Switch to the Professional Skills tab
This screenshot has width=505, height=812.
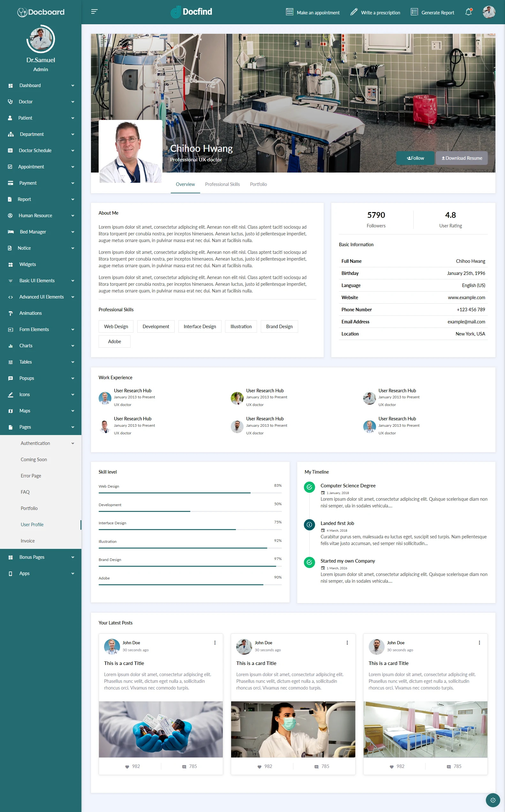pos(222,184)
